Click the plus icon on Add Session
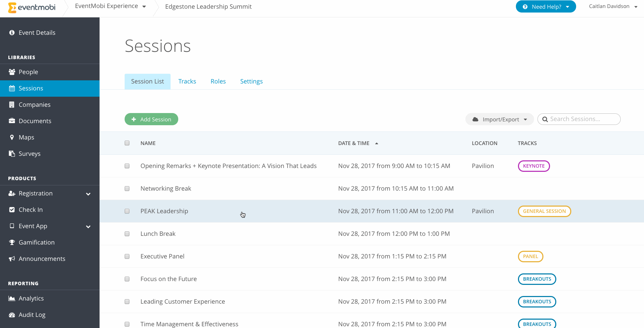This screenshot has width=644, height=328. 134,119
